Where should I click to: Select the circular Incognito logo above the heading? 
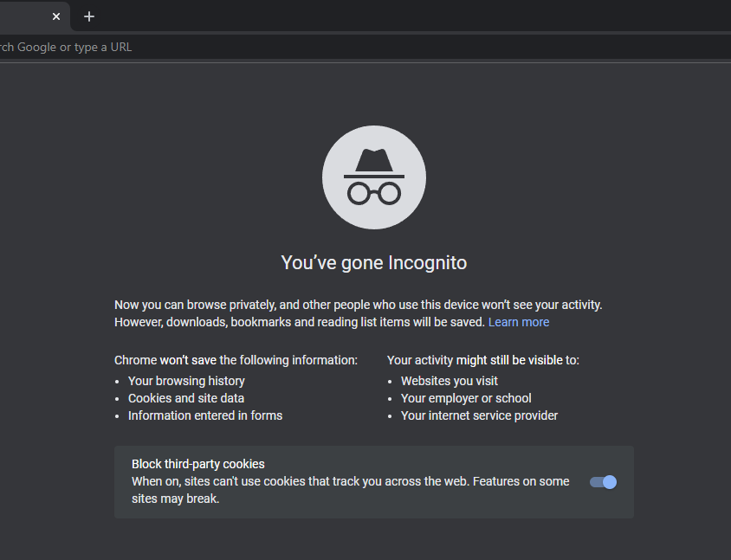pos(373,177)
